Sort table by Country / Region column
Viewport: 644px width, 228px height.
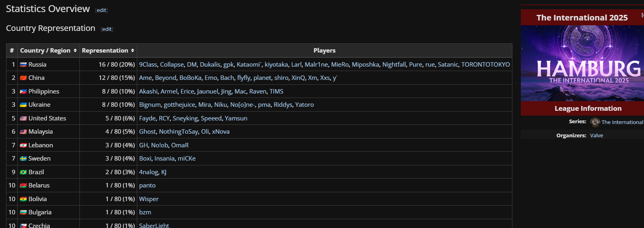75,51
